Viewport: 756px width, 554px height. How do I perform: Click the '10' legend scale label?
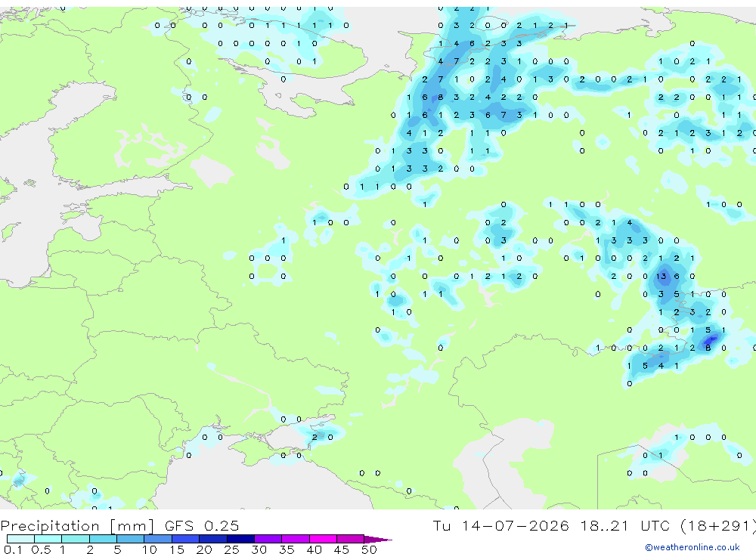[150, 549]
